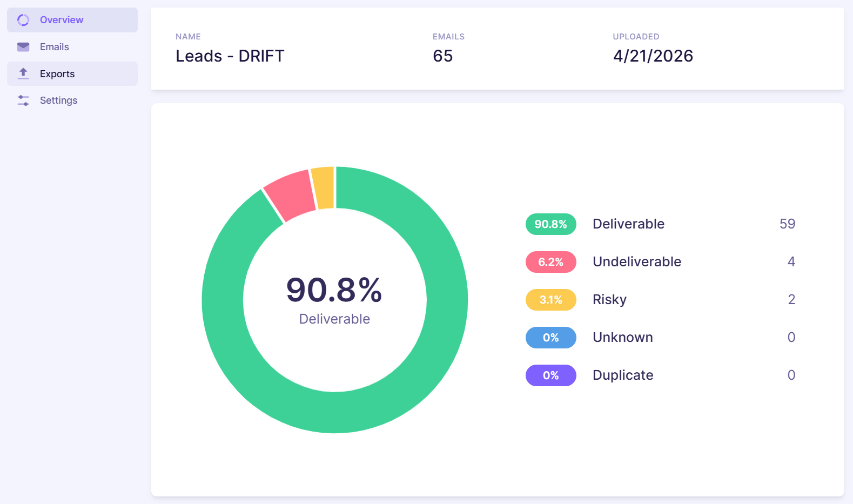This screenshot has width=853, height=504.
Task: Click the Duplicate count 0
Action: coord(791,375)
